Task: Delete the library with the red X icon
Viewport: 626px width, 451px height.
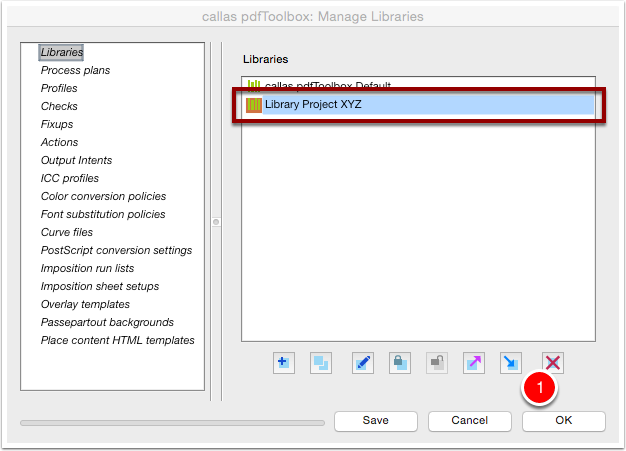Action: (x=553, y=363)
